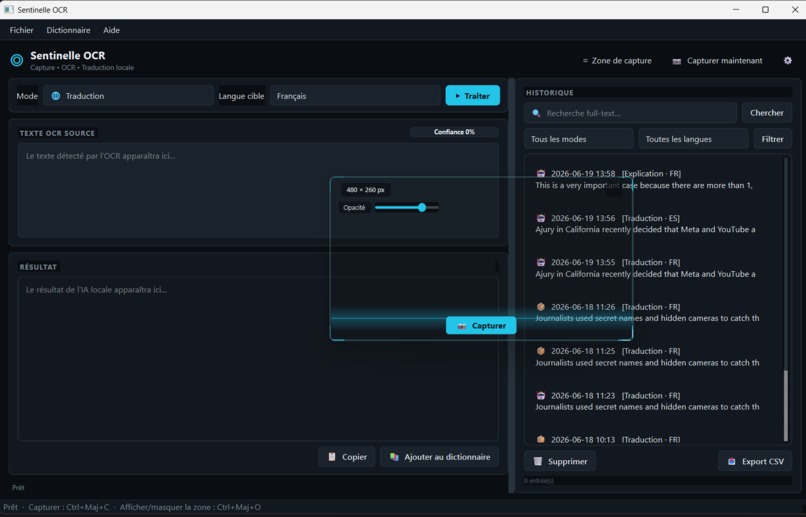This screenshot has width=806, height=517.
Task: Click the Copier button
Action: click(x=347, y=457)
